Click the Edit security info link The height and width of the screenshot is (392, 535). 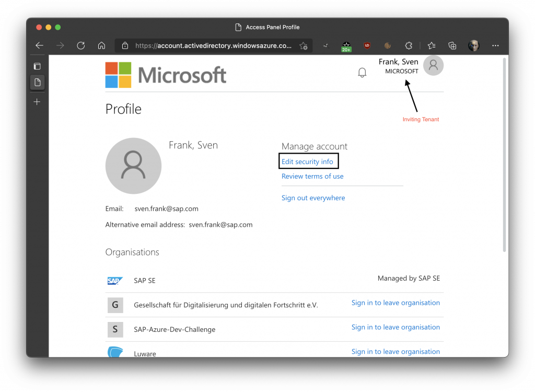pyautogui.click(x=307, y=162)
